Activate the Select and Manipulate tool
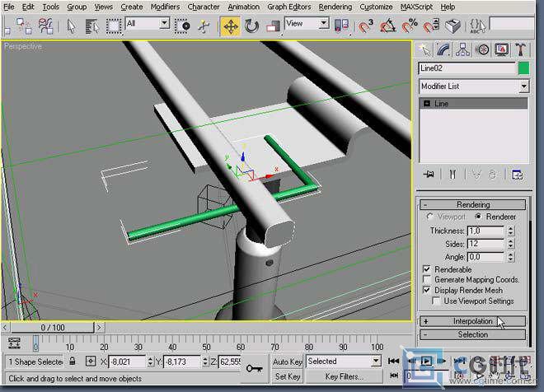Image resolution: width=544 pixels, height=392 pixels. (204, 26)
